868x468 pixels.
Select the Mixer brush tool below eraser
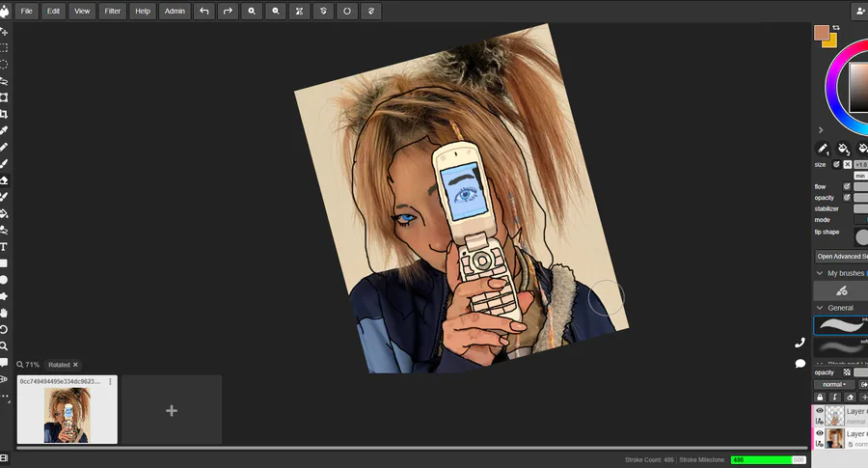click(3, 197)
